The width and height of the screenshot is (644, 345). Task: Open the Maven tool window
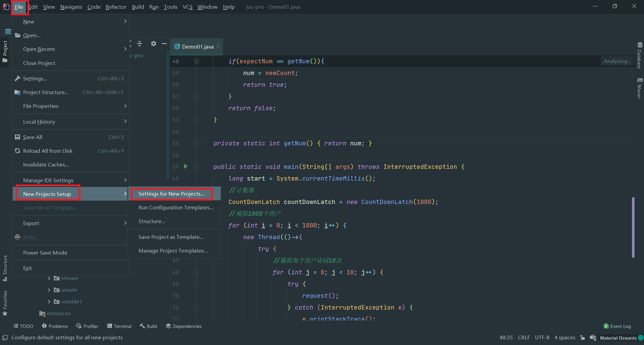pos(640,88)
